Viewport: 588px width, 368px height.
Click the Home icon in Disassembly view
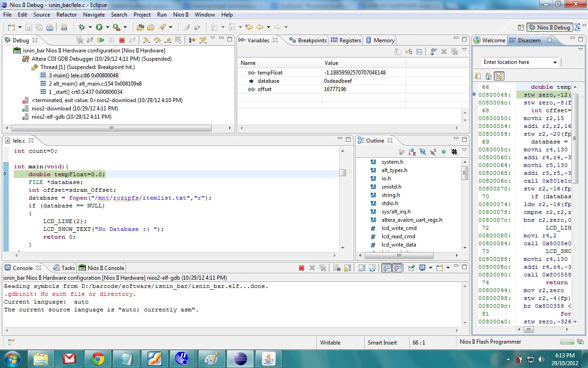tap(488, 76)
